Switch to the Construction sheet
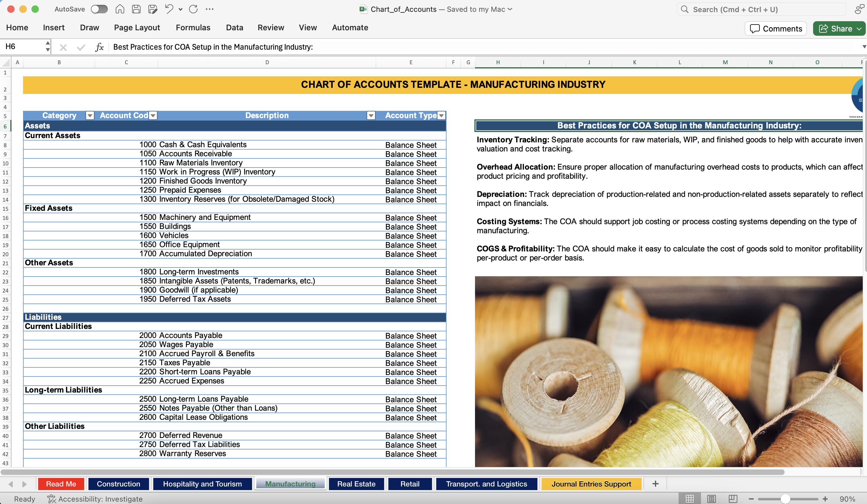This screenshot has width=867, height=504. [118, 484]
